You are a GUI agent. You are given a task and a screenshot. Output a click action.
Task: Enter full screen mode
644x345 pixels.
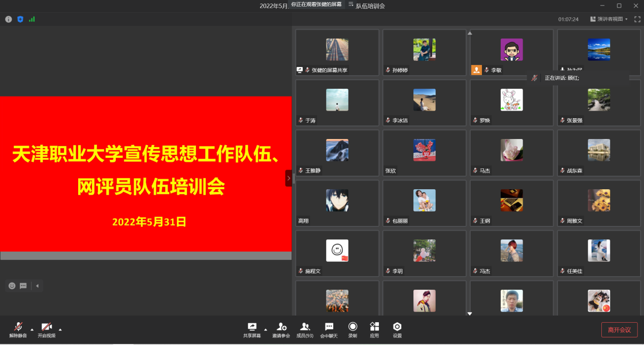637,19
